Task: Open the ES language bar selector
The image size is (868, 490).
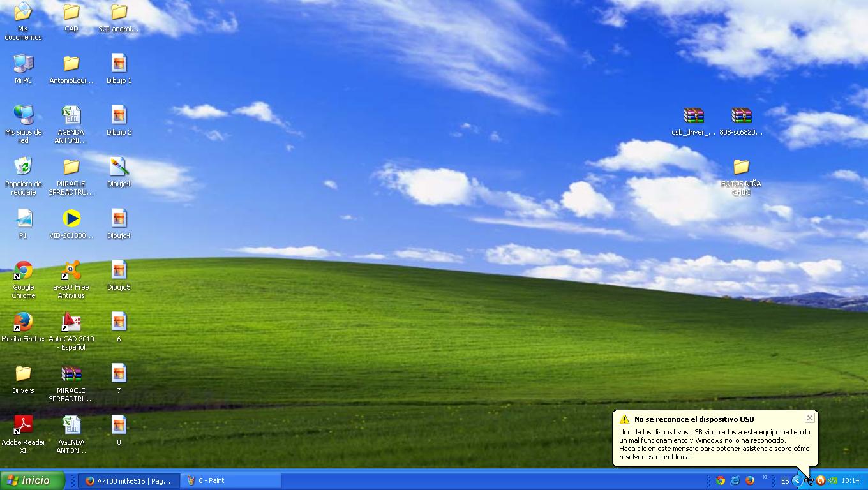Action: click(x=785, y=481)
